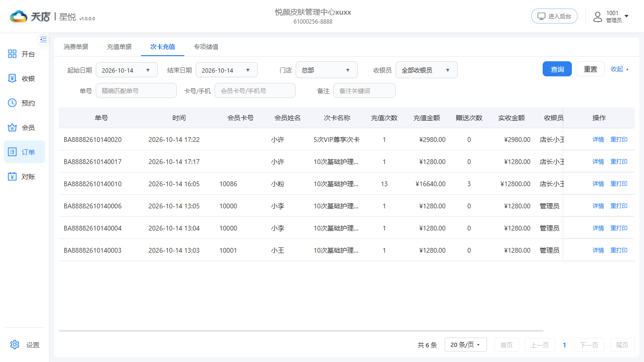Screen dimensions: 644x362
Task: Select the 次卡充值 tab
Action: [x=163, y=47]
